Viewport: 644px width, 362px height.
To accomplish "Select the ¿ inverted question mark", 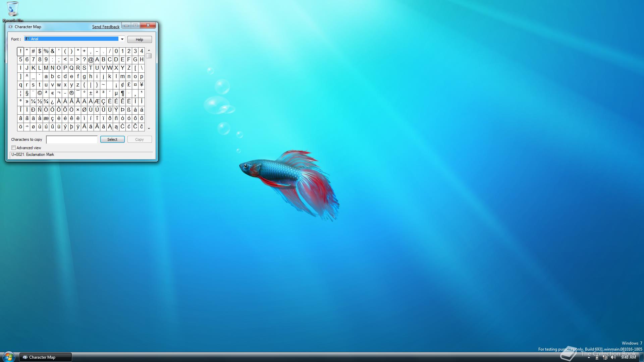I will click(x=52, y=102).
